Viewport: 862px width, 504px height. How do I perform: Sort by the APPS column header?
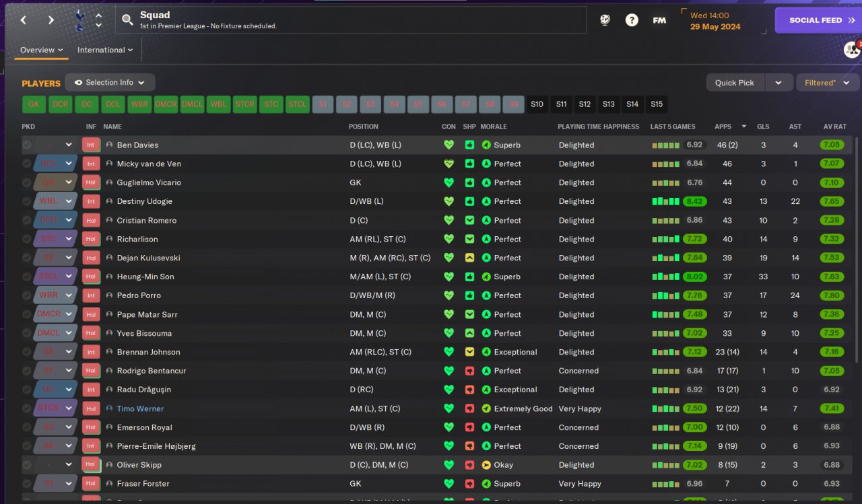pos(723,127)
